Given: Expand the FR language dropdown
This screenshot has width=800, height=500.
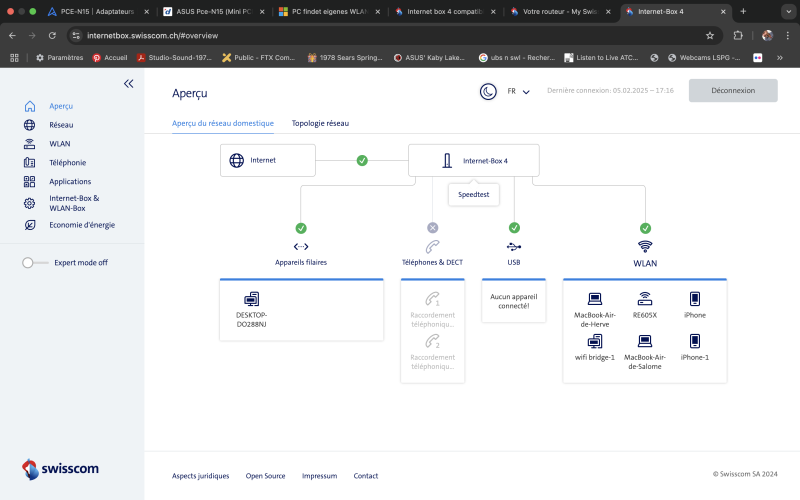Looking at the screenshot, I should 518,91.
